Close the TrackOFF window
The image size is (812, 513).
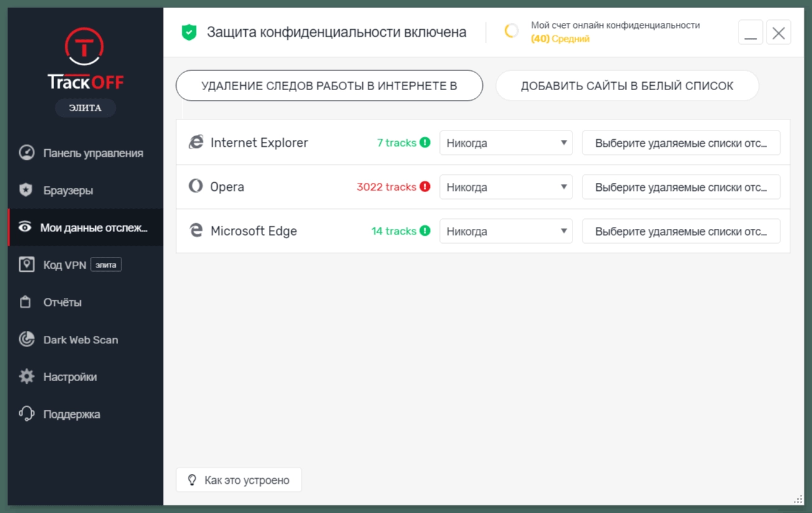[778, 32]
